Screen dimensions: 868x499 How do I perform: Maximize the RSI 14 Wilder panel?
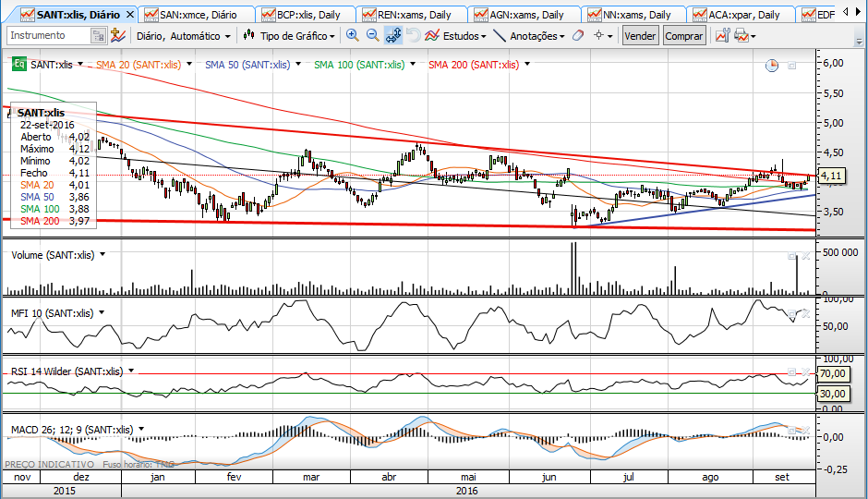coord(791,371)
